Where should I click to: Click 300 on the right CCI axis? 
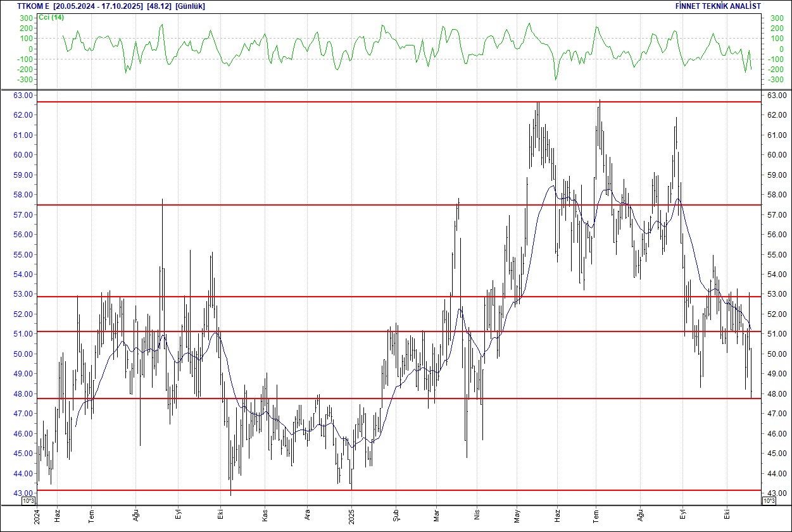click(x=777, y=18)
